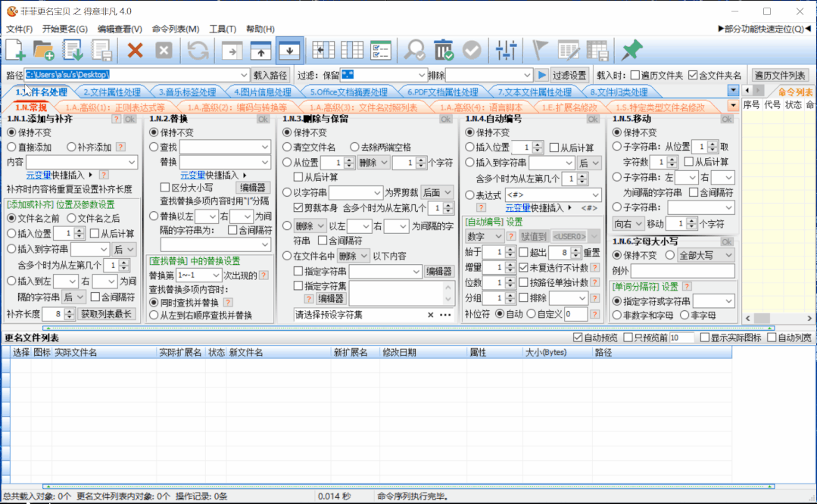This screenshot has width=817, height=504.
Task: Toggle the 自动预览 checkbox
Action: (x=577, y=338)
